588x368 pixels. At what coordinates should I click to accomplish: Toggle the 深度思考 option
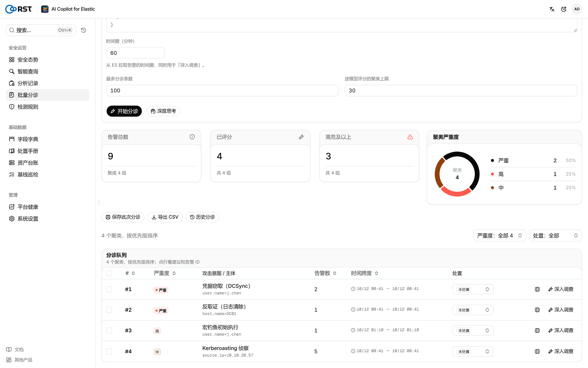pos(163,111)
